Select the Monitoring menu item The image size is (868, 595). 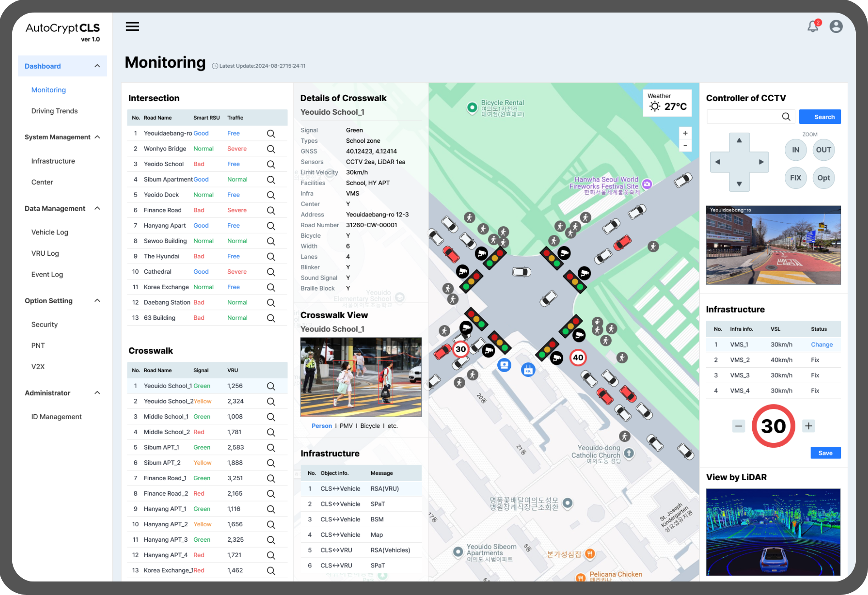[x=49, y=89]
